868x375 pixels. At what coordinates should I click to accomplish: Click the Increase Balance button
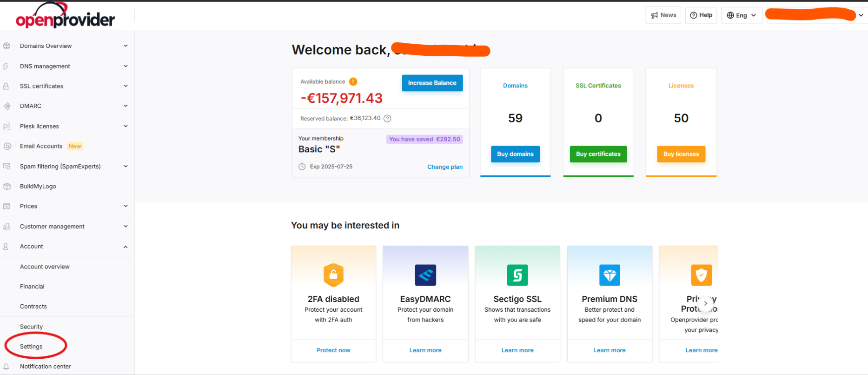point(432,83)
